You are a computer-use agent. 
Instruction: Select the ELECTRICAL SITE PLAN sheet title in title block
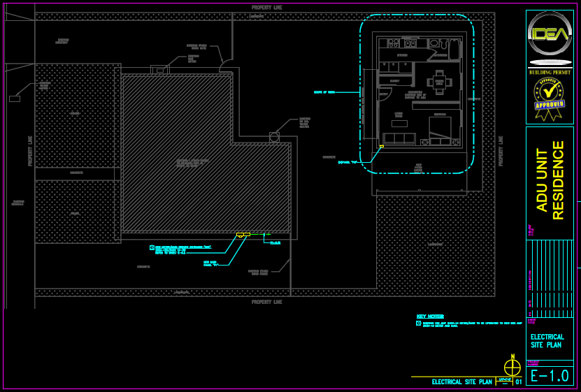547,341
